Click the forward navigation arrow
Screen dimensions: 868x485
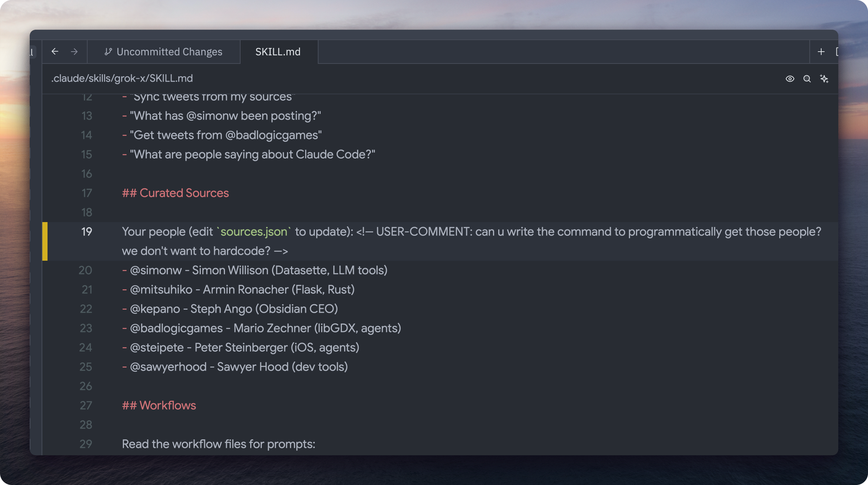click(x=74, y=52)
